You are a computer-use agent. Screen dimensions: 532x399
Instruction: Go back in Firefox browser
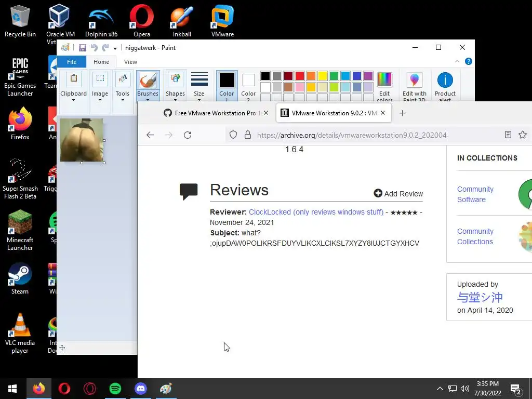pyautogui.click(x=150, y=135)
